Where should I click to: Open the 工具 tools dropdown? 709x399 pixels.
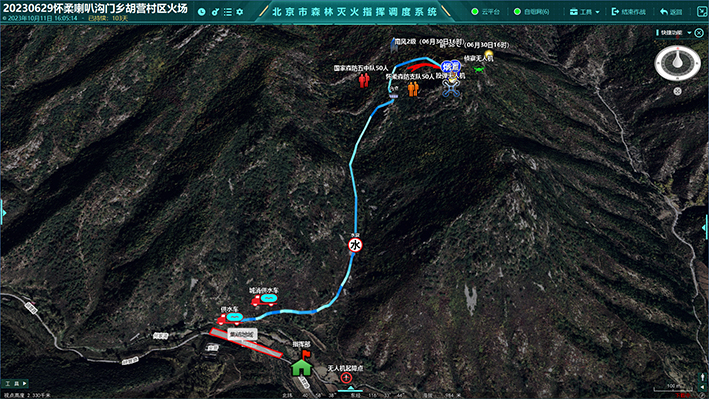(584, 12)
